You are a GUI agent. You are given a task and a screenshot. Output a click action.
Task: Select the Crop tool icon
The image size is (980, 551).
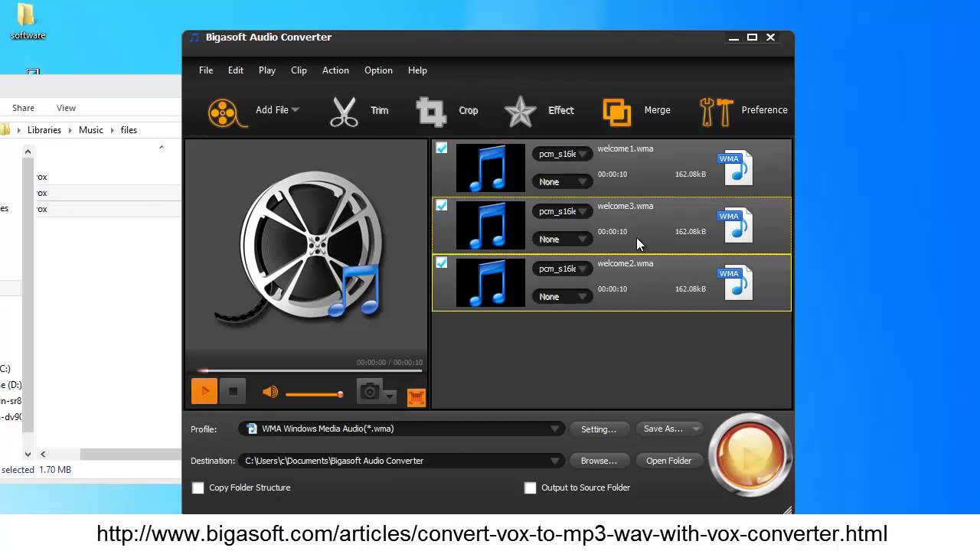pyautogui.click(x=431, y=111)
